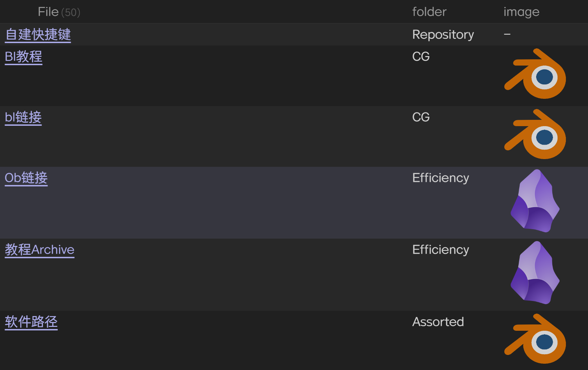Click Blender logo in Bl教程 row
Screen dimensions: 588x370
coord(535,74)
